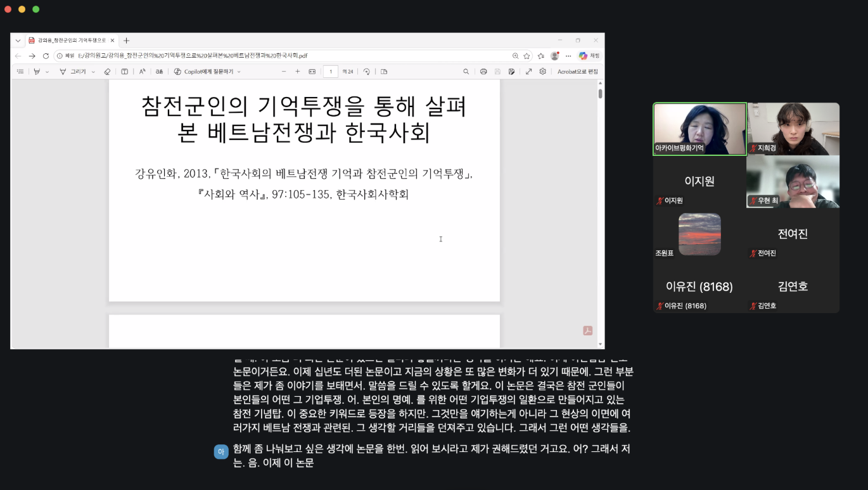Expand the 그리기 draw options arrow
Screen dimensions: 868x490
point(93,72)
